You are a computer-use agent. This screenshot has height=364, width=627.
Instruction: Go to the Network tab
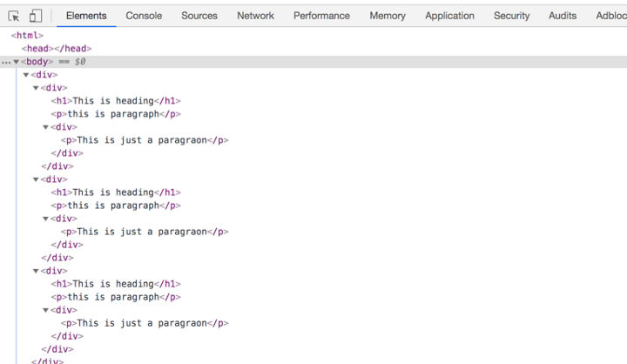pos(255,16)
